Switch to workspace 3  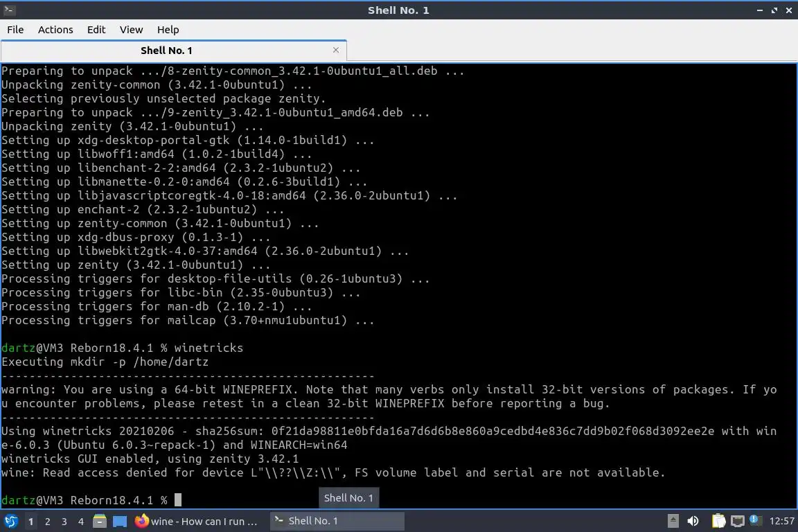pyautogui.click(x=64, y=522)
